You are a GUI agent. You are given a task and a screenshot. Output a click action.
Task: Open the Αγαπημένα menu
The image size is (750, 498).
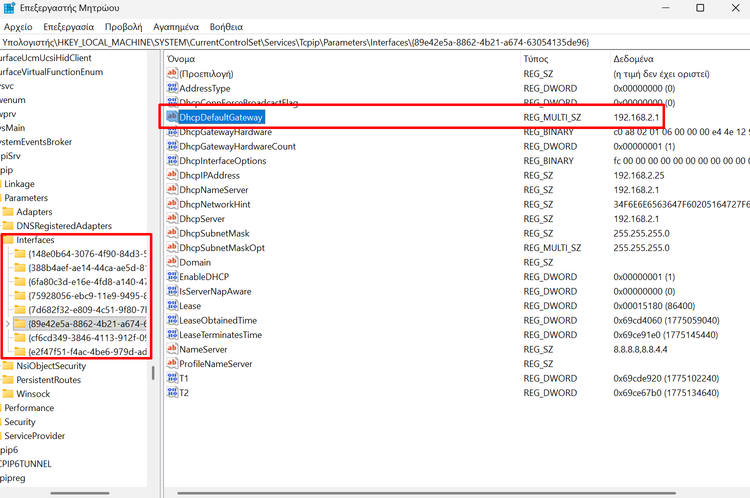point(175,27)
